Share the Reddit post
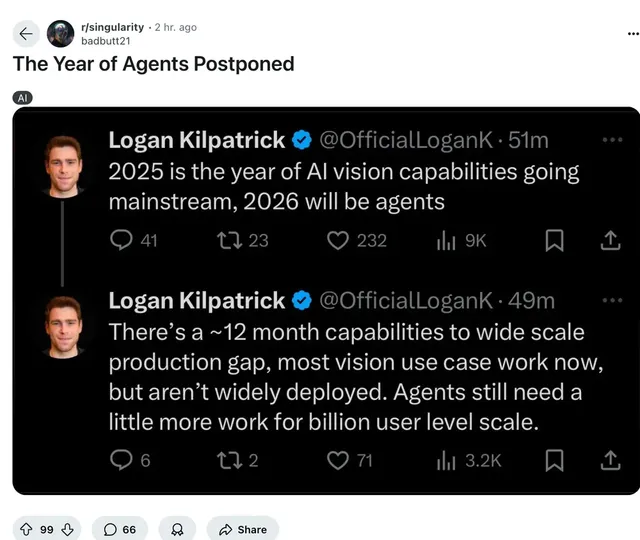 [242, 529]
